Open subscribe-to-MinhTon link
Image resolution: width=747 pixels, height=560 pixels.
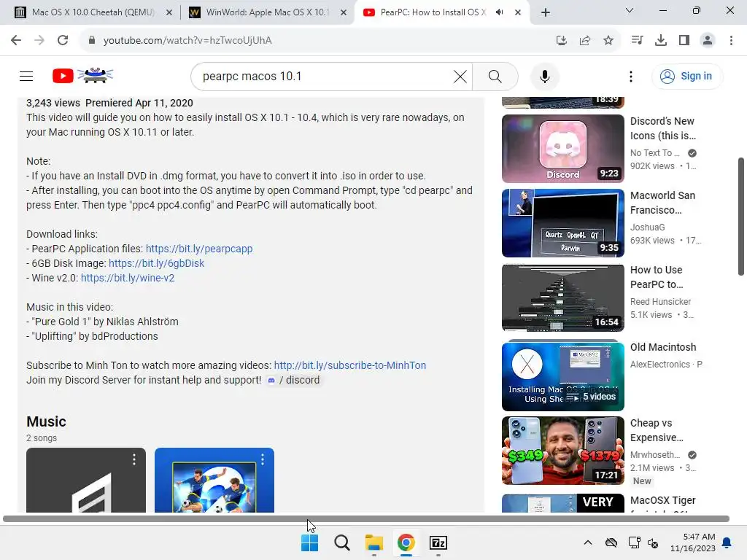tap(350, 365)
